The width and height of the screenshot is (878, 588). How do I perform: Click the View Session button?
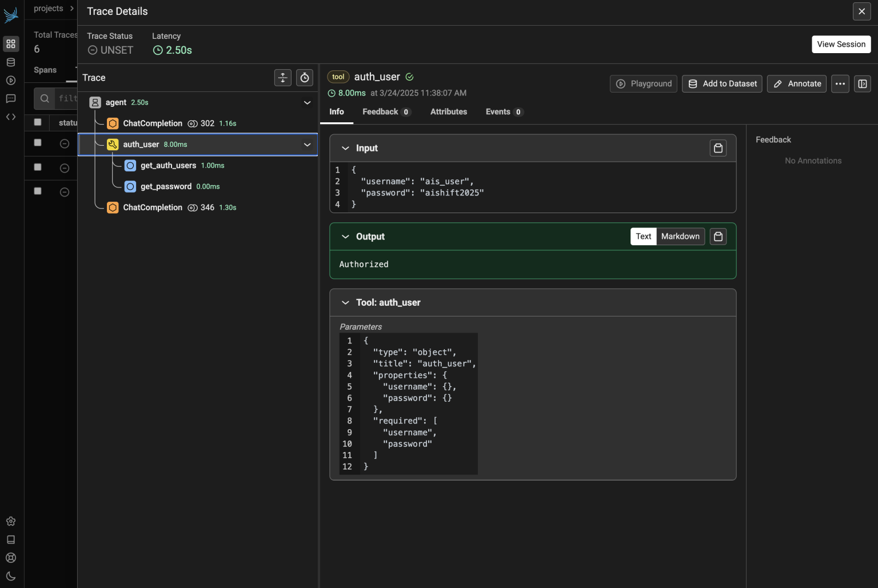click(x=841, y=45)
